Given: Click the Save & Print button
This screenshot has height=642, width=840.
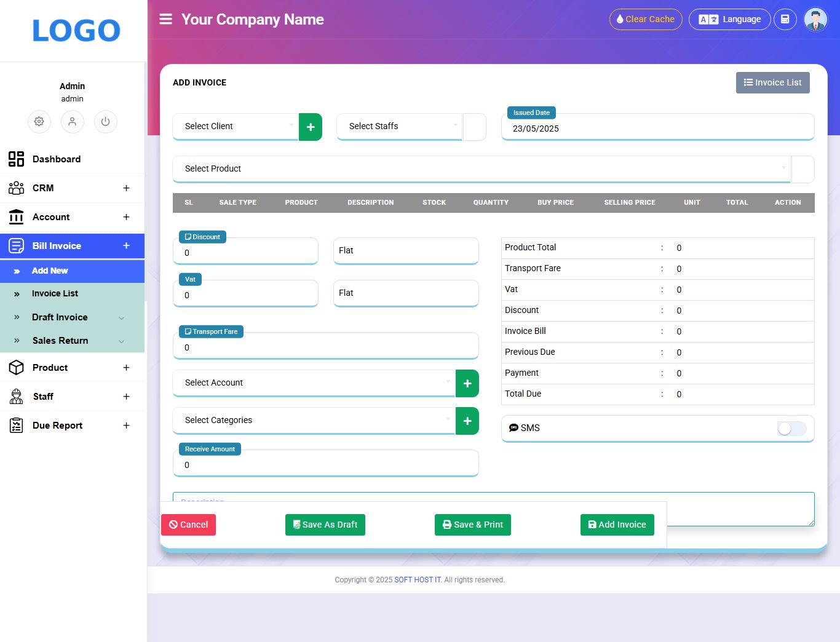Looking at the screenshot, I should (473, 525).
